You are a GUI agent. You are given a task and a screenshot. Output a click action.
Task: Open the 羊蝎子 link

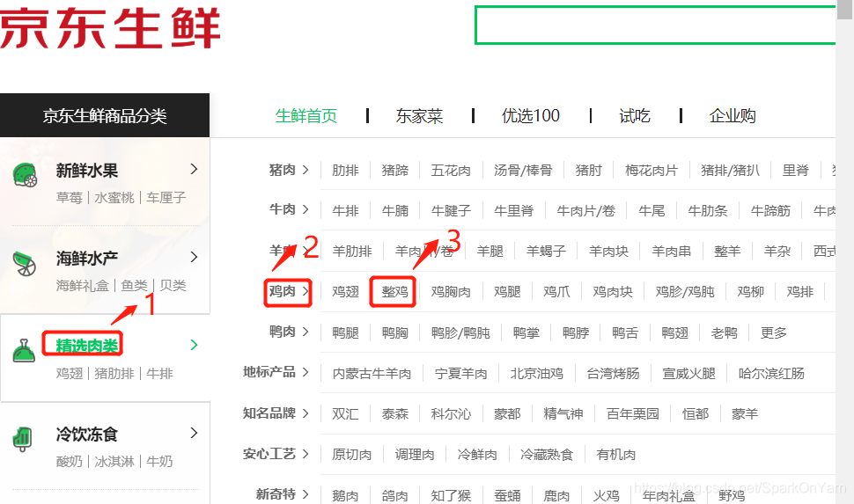(546, 251)
